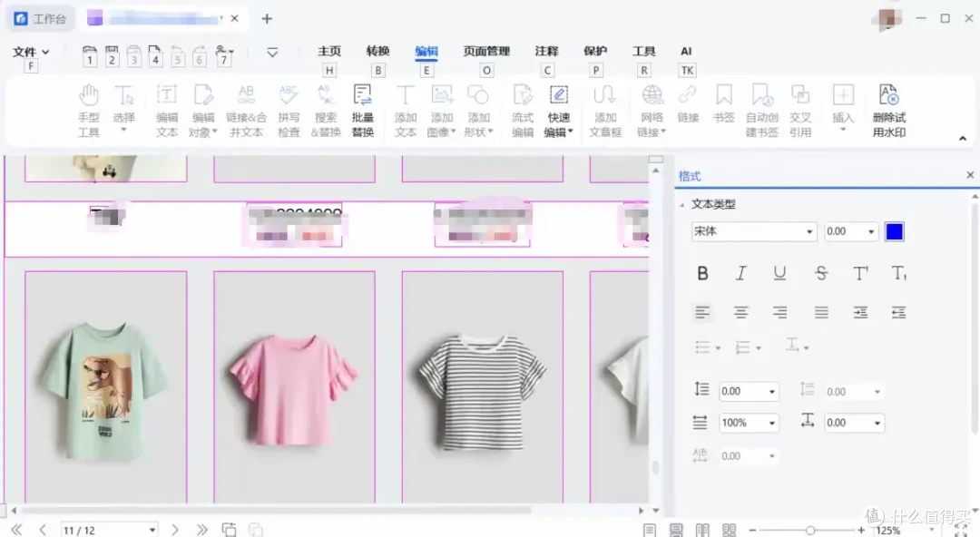Enable Flow Edit (流式编辑) mode
980x537 pixels.
(x=522, y=111)
